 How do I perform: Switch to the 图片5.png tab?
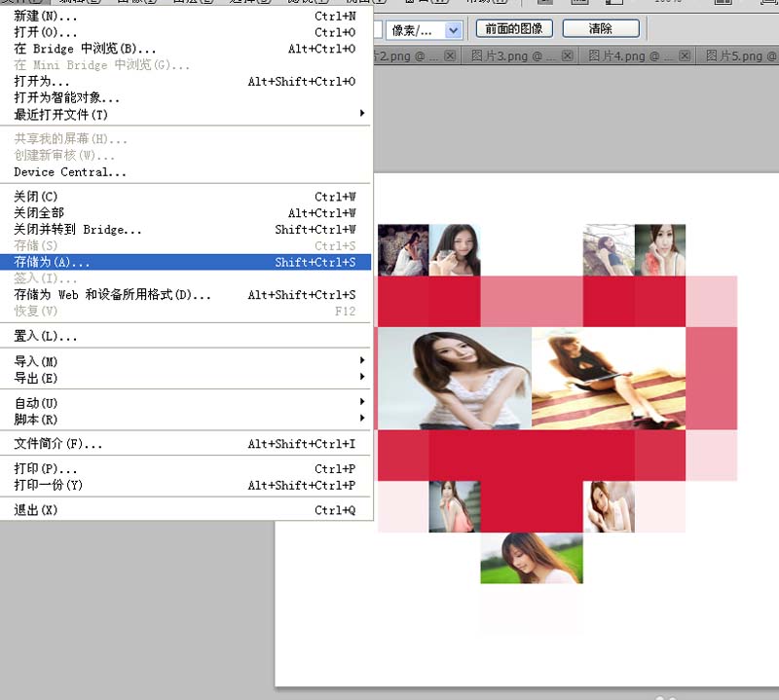click(740, 56)
